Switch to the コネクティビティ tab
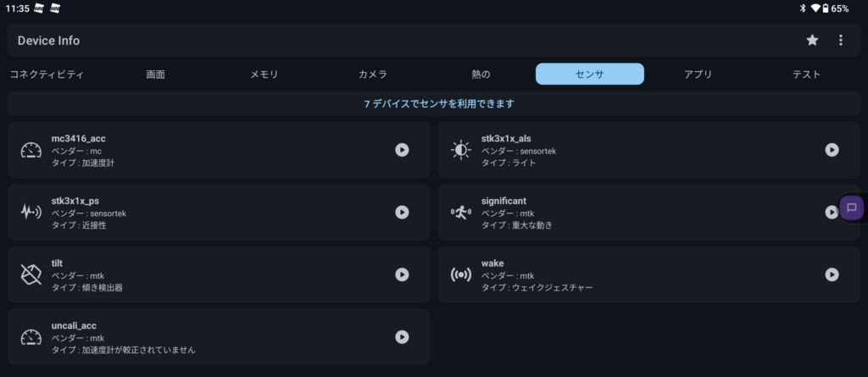 pos(47,75)
